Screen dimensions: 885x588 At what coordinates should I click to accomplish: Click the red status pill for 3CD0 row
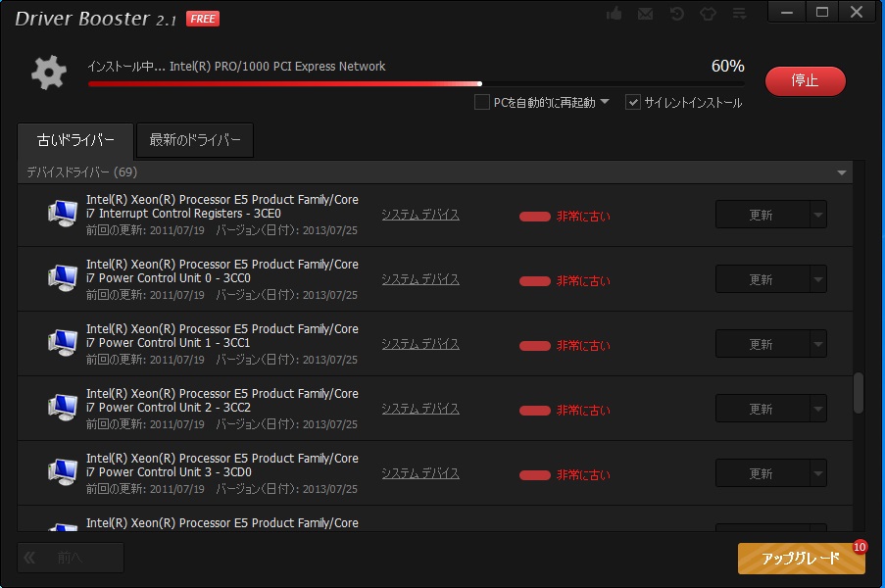[534, 475]
